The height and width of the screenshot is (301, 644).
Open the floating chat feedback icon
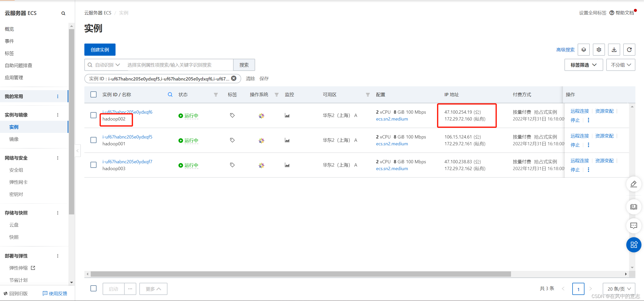[x=634, y=226]
